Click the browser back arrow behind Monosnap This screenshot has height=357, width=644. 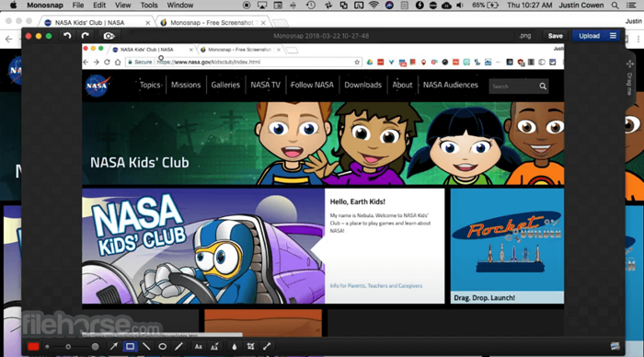click(x=8, y=39)
